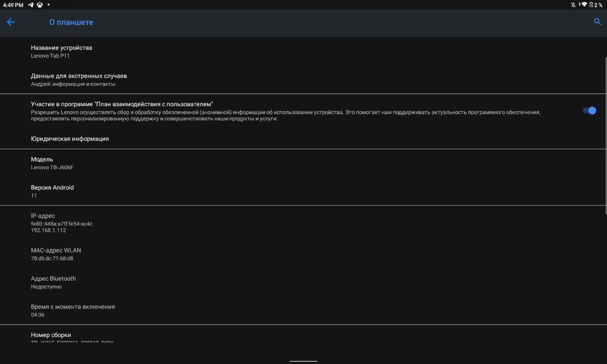Tap the "Участие в программе" setting title
The width and height of the screenshot is (607, 364).
click(122, 104)
